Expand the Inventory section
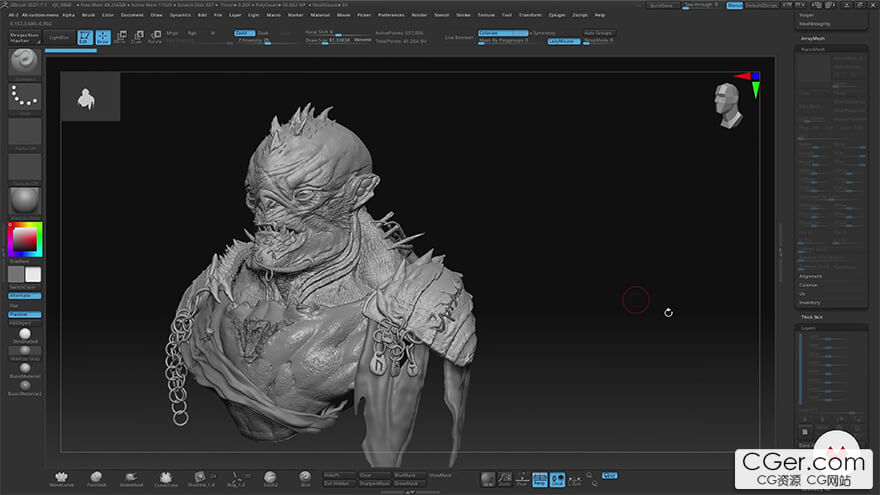This screenshot has height=495, width=880. 809,302
